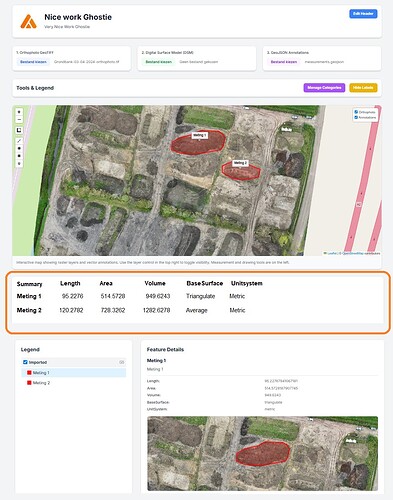Click the Unitsystem column header
This screenshot has height=500, width=393.
pyautogui.click(x=247, y=283)
